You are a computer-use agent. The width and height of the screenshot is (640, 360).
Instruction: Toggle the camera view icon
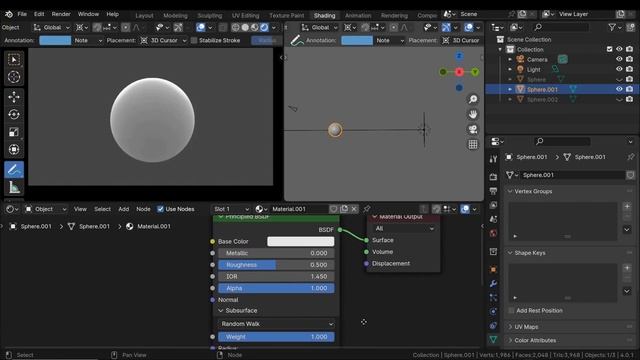pyautogui.click(x=473, y=129)
